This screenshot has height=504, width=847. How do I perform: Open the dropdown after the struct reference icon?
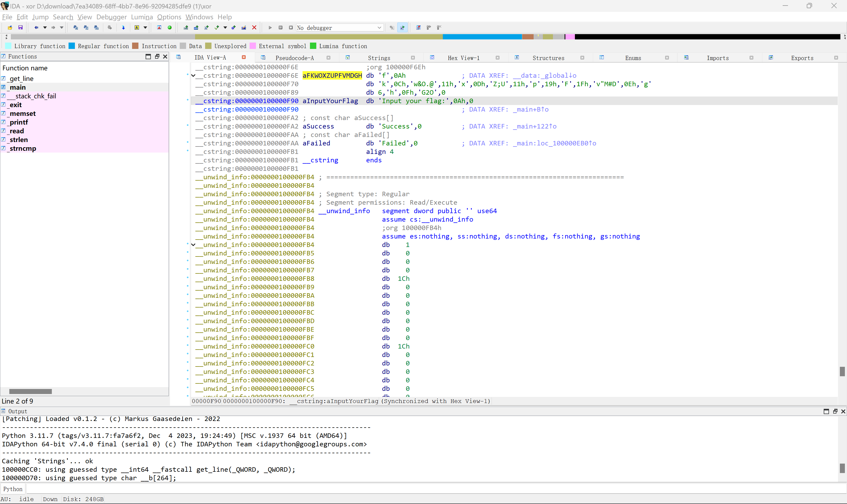click(225, 28)
